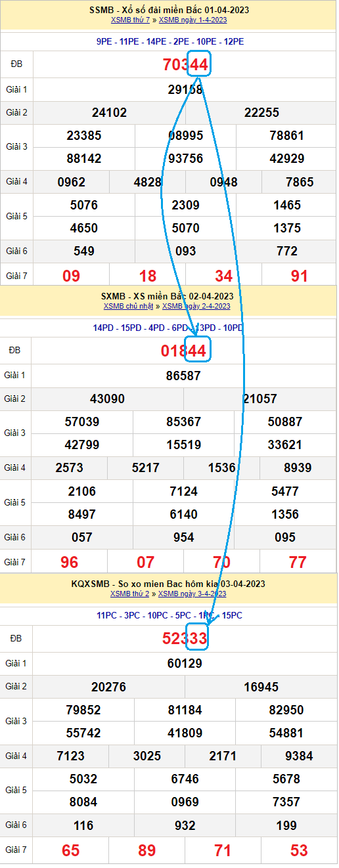Open the 'XSMB chủ nhật' link
339x868 pixels.
pos(129,306)
